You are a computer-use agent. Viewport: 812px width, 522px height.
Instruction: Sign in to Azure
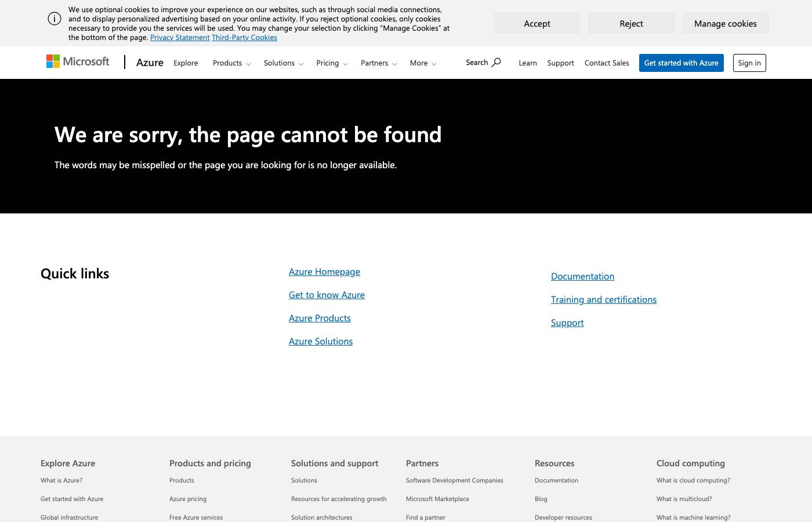coord(749,63)
